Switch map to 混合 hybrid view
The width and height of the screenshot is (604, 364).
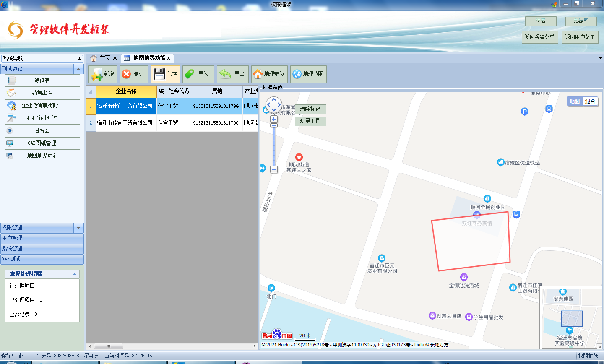[590, 101]
